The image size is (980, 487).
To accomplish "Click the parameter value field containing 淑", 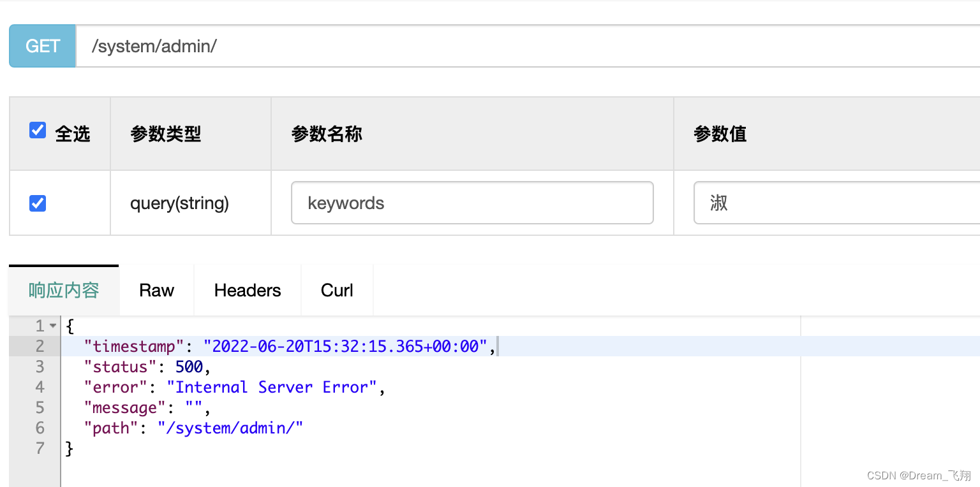I will 829,203.
